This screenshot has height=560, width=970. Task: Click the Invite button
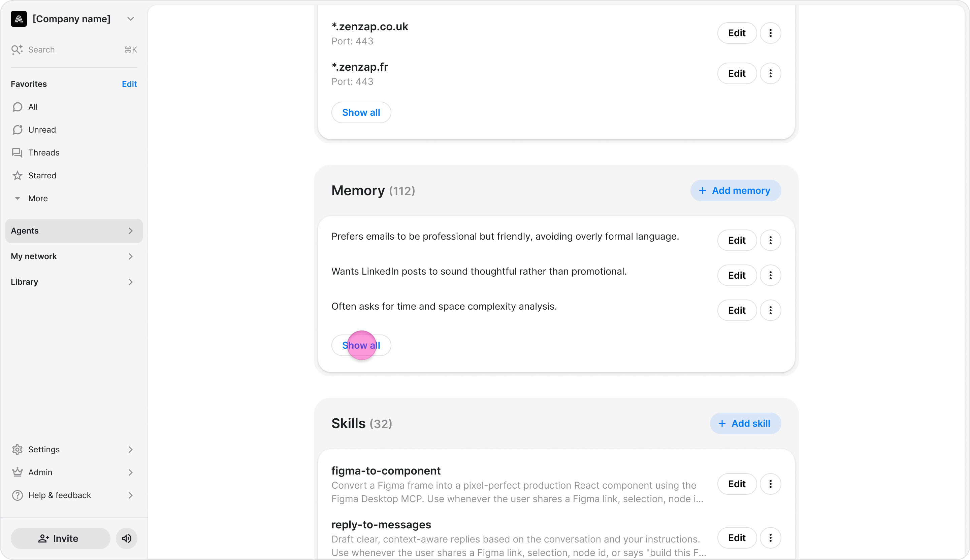click(x=60, y=538)
